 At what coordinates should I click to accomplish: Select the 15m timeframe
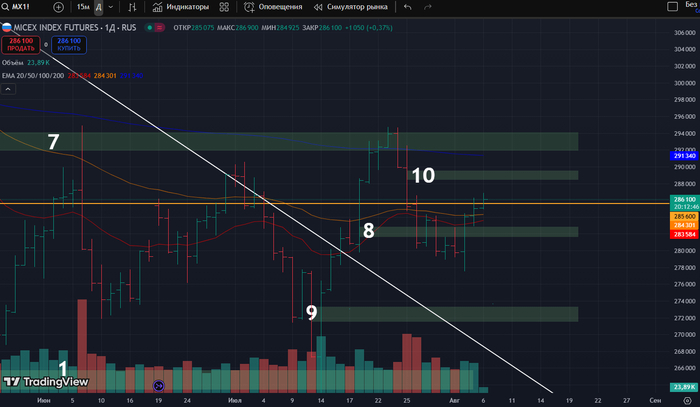click(x=83, y=6)
